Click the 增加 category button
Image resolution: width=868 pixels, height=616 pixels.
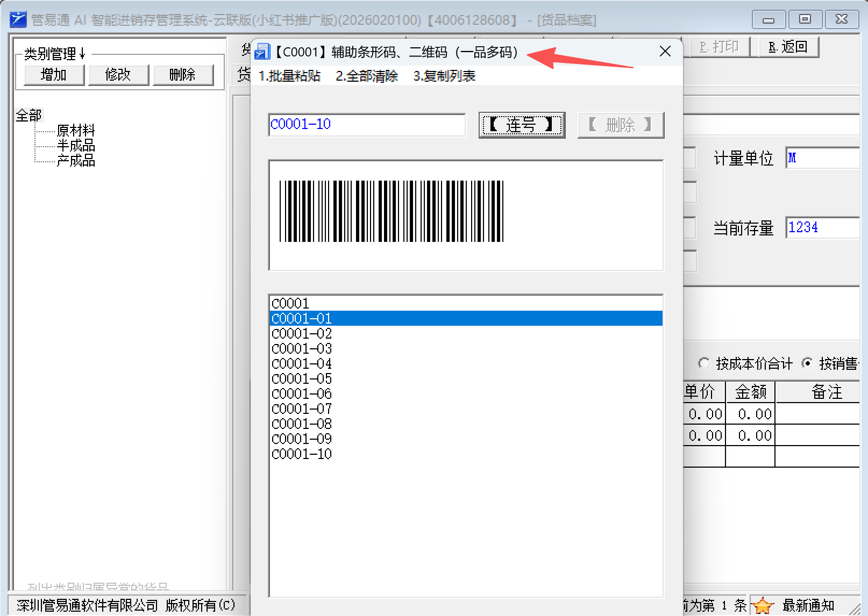tap(54, 75)
